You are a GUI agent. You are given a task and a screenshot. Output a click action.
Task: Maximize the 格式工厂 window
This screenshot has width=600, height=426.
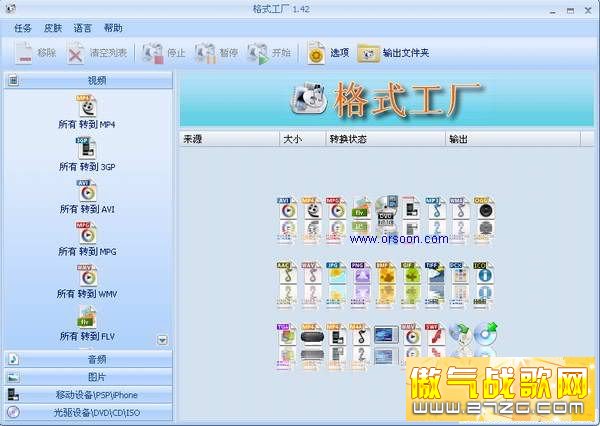point(571,11)
